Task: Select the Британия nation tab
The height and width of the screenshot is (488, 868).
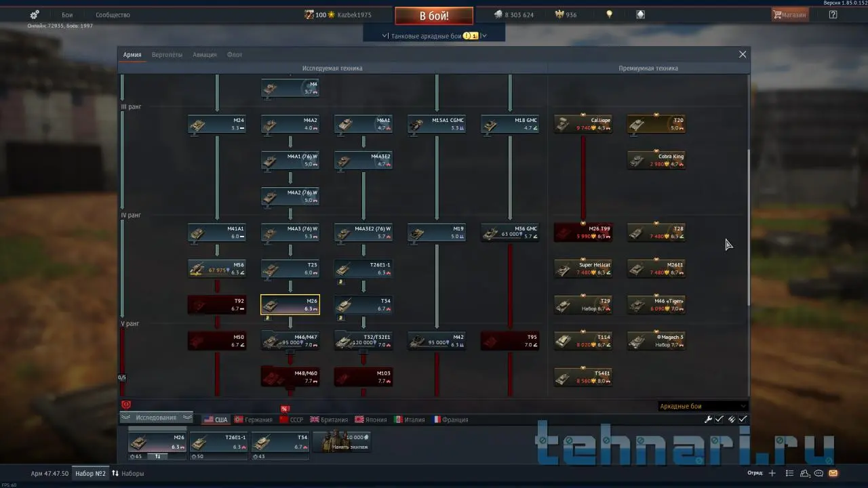Action: click(x=329, y=420)
